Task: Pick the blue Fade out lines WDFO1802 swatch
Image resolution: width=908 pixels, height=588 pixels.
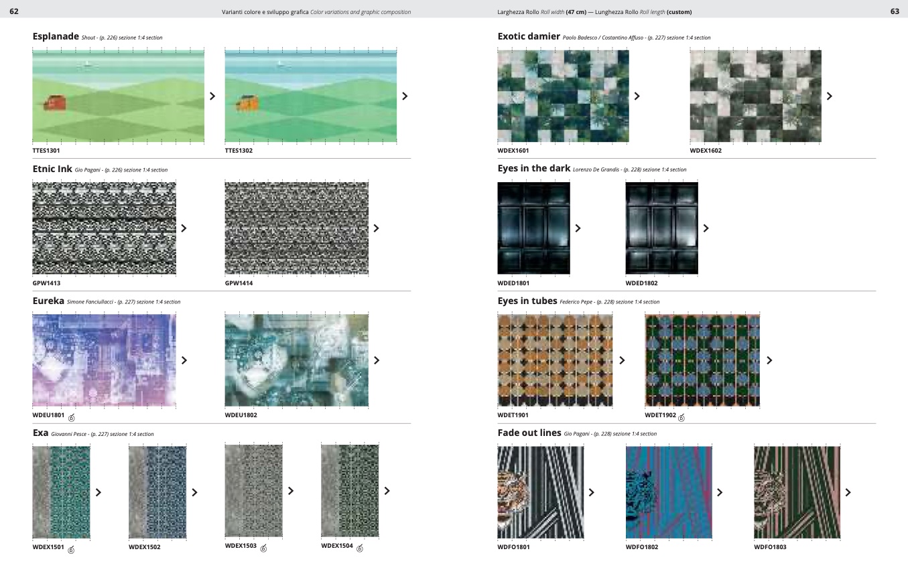Action: coord(668,492)
